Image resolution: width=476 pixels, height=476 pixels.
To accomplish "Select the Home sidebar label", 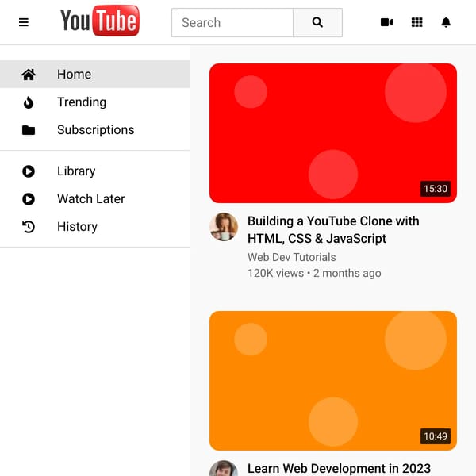I will [x=75, y=75].
